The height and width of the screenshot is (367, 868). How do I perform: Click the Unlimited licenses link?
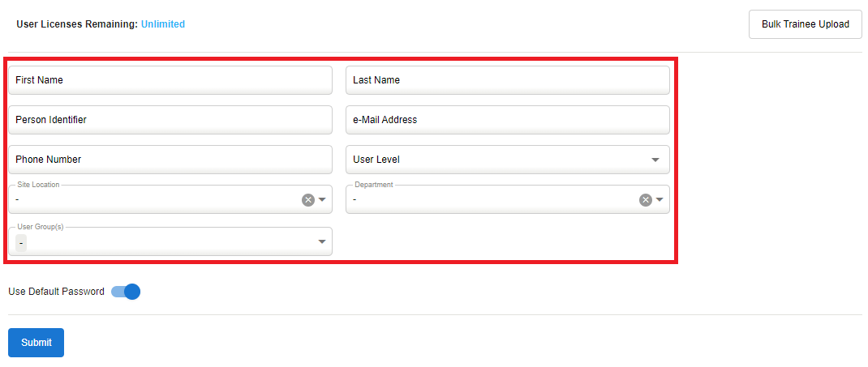pyautogui.click(x=163, y=24)
